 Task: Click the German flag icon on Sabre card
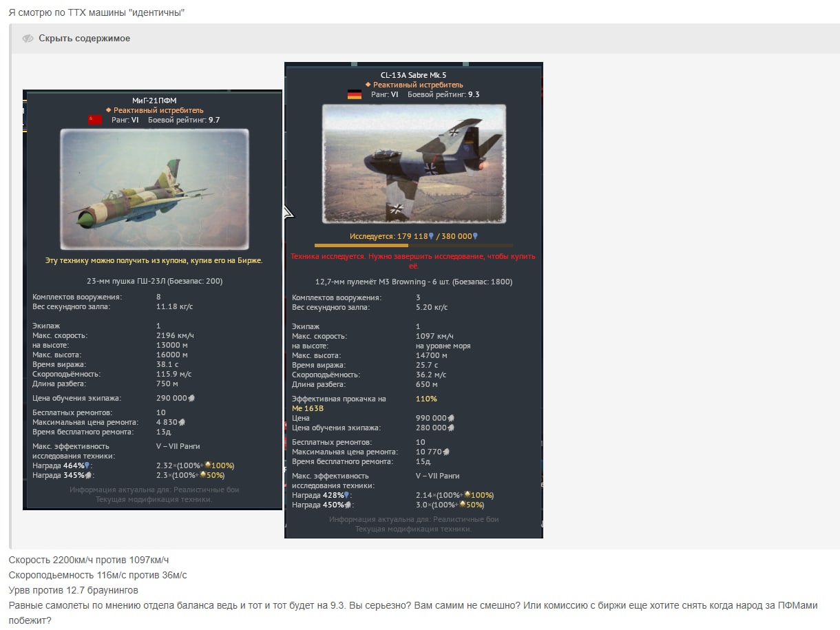click(x=355, y=94)
